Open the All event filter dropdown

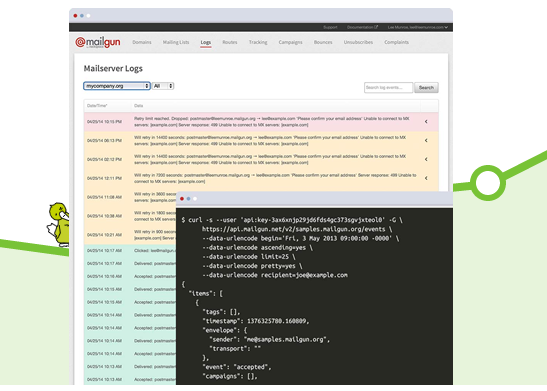tap(163, 86)
